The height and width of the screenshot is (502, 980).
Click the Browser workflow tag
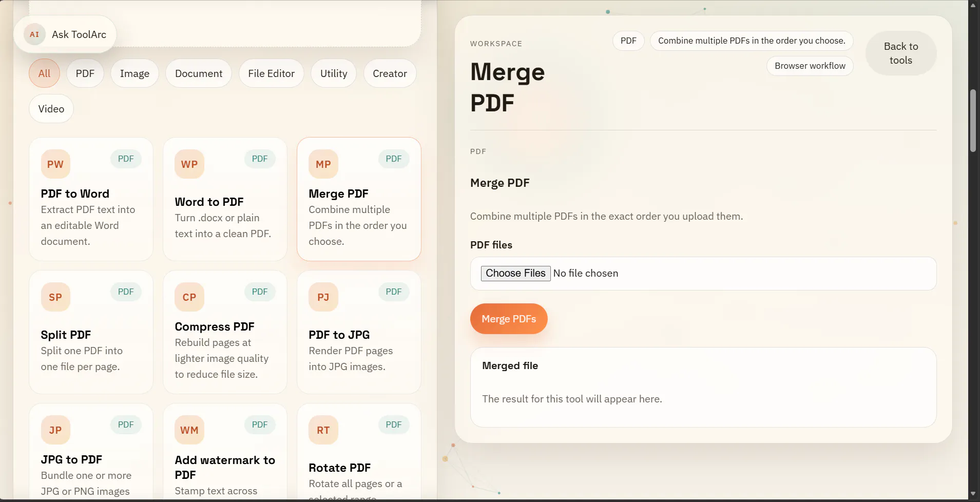(x=810, y=66)
